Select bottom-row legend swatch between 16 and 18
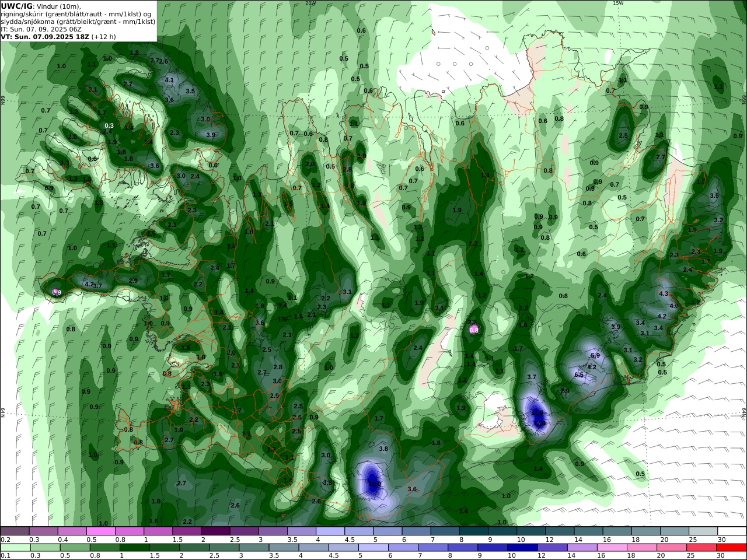This screenshot has width=747, height=560. (611, 548)
